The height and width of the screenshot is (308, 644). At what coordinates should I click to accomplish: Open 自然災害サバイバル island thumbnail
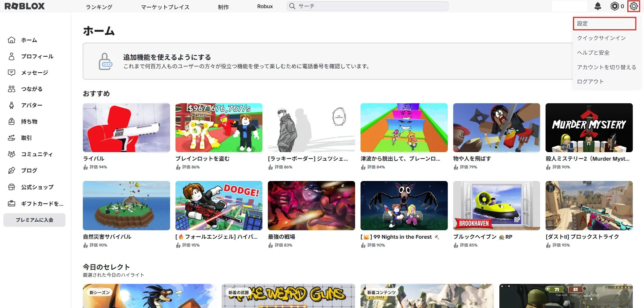pos(126,205)
